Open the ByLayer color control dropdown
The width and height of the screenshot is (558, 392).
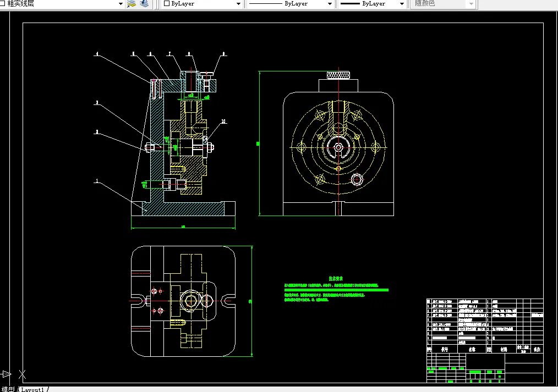coord(238,4)
